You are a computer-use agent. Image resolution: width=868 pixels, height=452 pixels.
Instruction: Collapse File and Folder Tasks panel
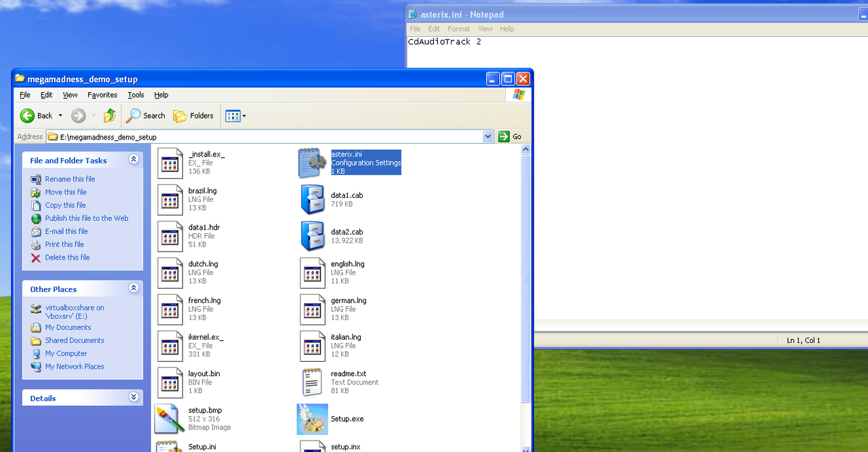134,159
